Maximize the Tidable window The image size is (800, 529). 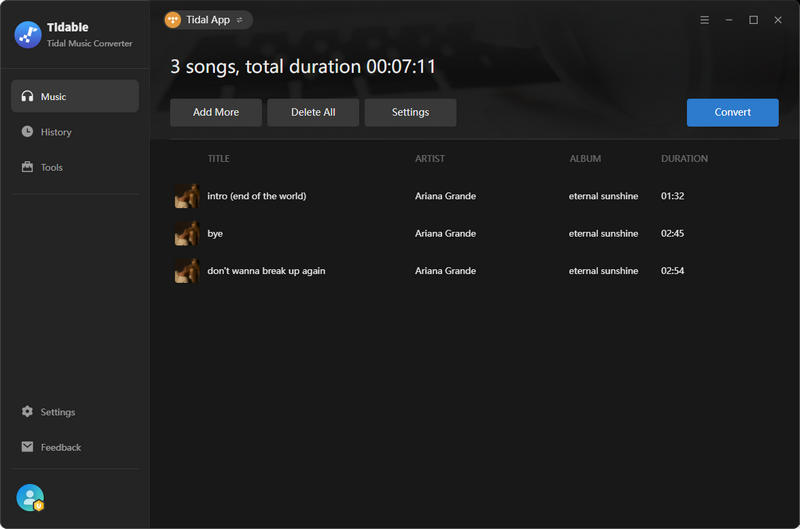(754, 20)
